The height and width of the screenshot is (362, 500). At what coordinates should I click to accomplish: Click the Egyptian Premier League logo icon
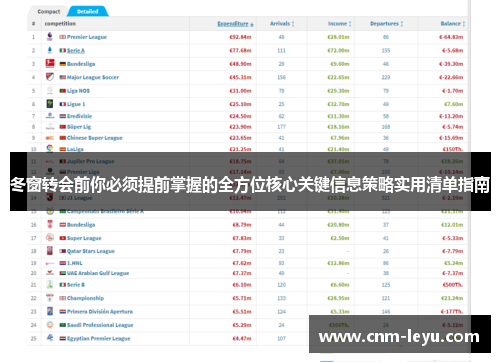coord(50,338)
